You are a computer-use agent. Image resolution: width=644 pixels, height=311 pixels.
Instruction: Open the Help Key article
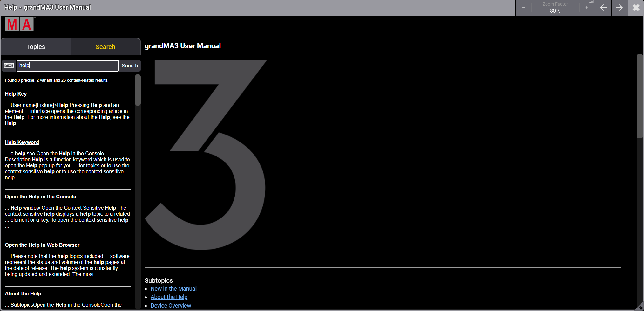(16, 94)
